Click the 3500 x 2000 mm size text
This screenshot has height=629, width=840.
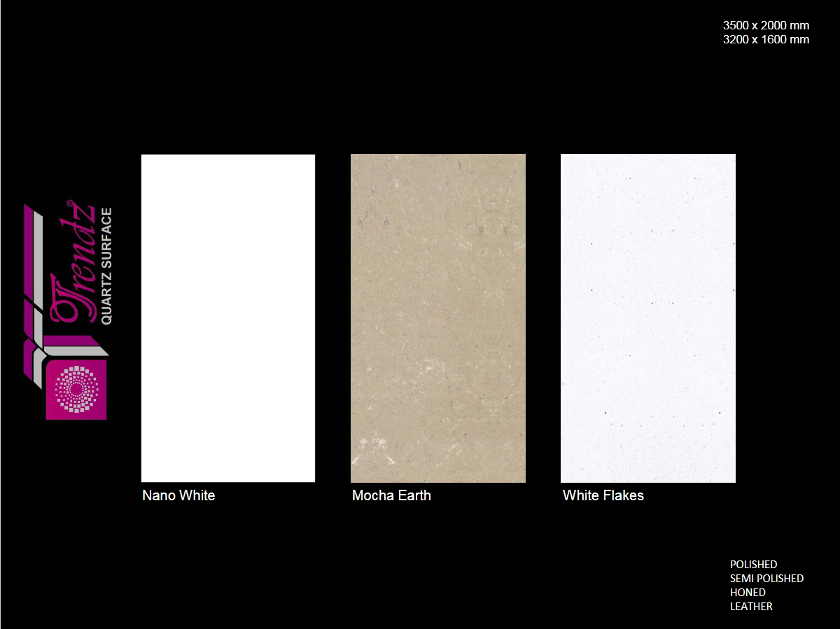pos(766,26)
